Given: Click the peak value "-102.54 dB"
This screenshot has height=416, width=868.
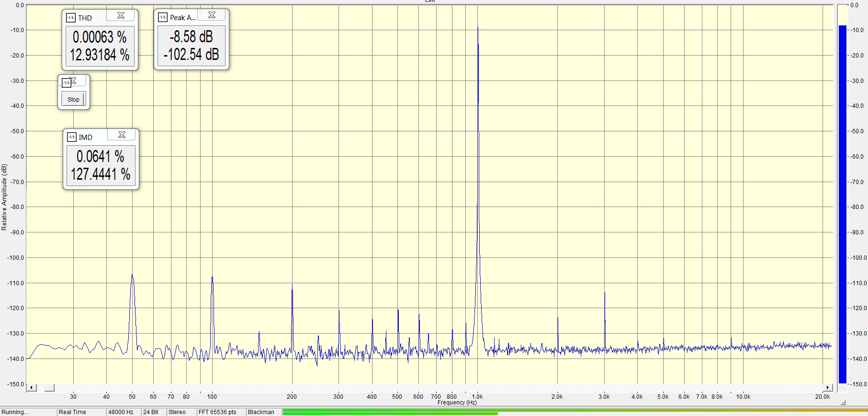Looking at the screenshot, I should (x=191, y=54).
